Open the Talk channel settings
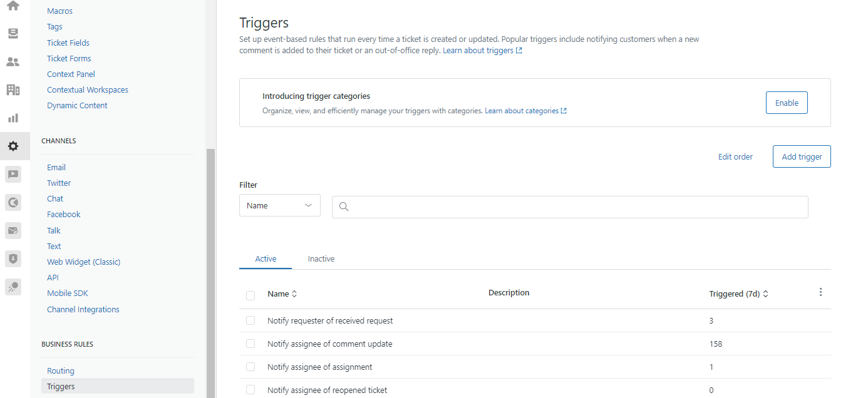The image size is (868, 398). [x=54, y=230]
